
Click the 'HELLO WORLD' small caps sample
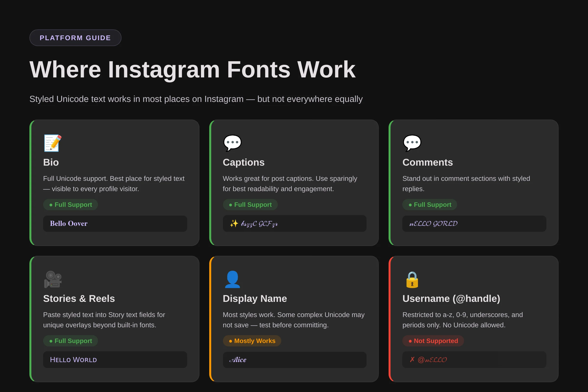pos(73,360)
